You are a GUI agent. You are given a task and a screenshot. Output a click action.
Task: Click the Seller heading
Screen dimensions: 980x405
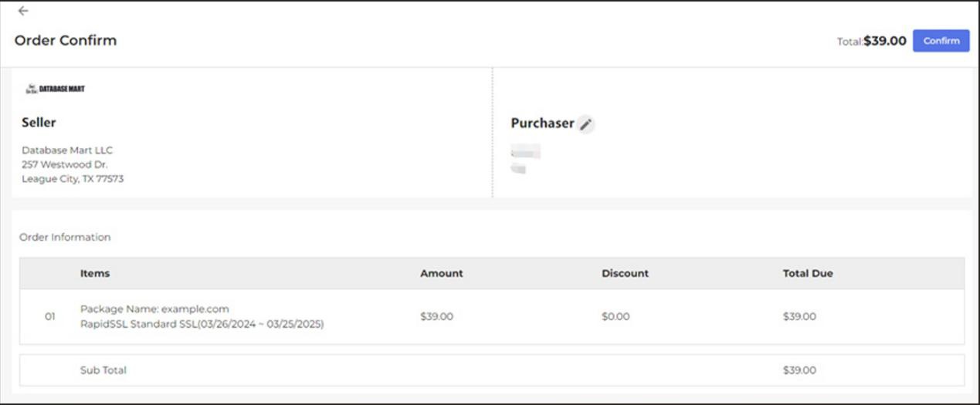[x=39, y=123]
